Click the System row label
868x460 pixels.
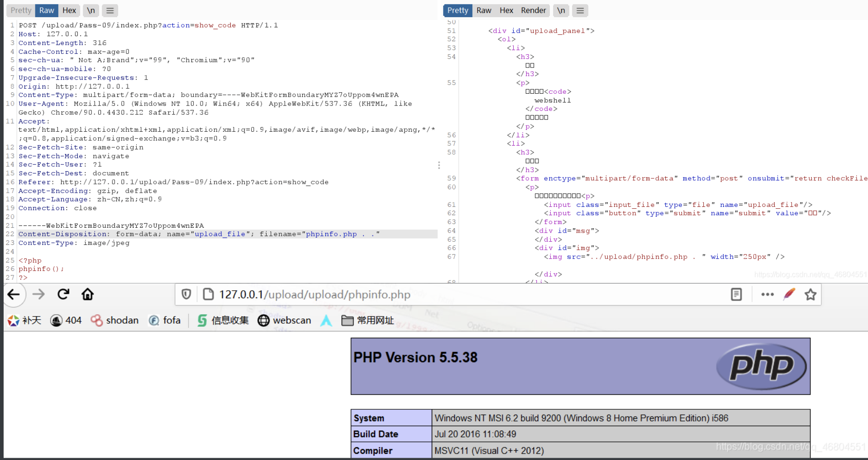(x=391, y=418)
